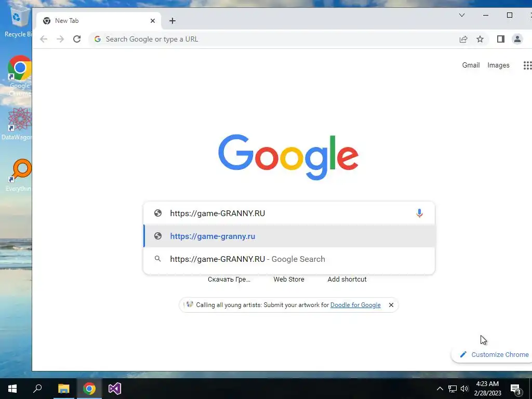Dismiss the Doodle promo with X
This screenshot has width=532, height=399.
[x=391, y=305]
